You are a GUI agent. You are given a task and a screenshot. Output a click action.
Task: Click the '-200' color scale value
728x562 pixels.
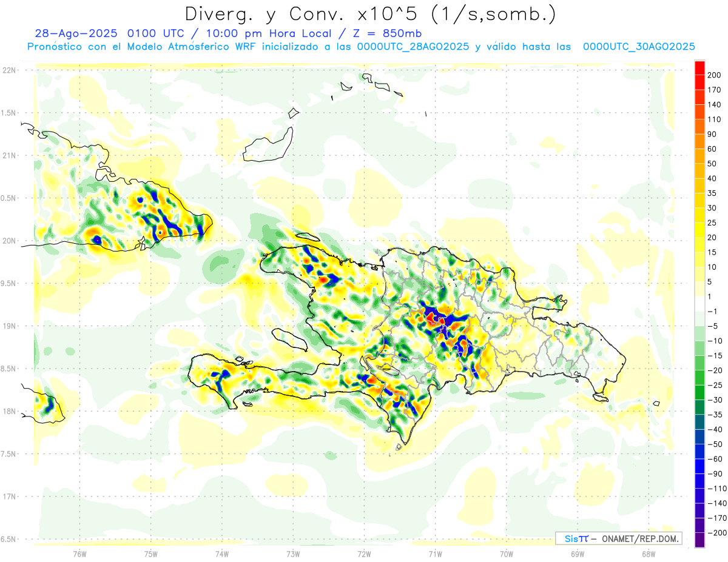pos(718,533)
